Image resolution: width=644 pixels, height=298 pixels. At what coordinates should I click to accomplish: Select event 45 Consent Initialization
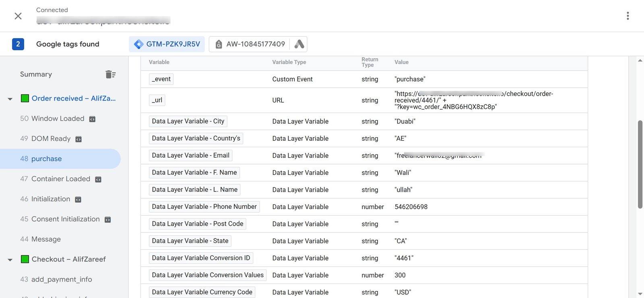pyautogui.click(x=60, y=219)
